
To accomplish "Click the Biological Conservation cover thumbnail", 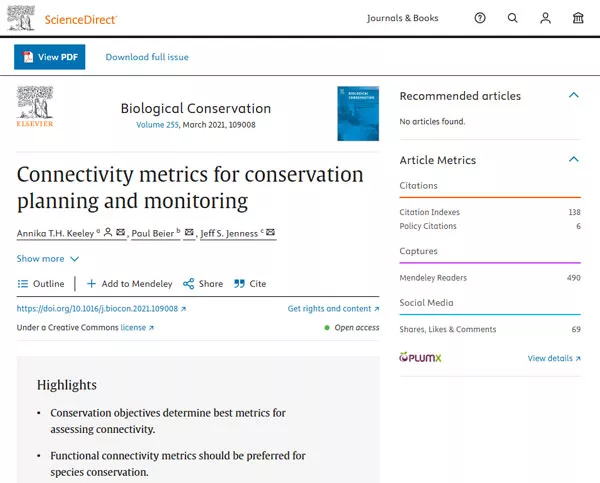I will pyautogui.click(x=358, y=113).
